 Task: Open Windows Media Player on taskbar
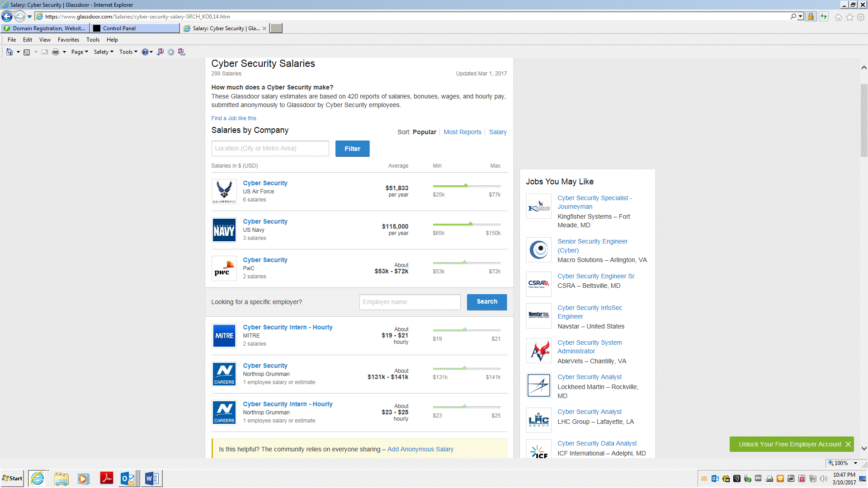pos(83,478)
